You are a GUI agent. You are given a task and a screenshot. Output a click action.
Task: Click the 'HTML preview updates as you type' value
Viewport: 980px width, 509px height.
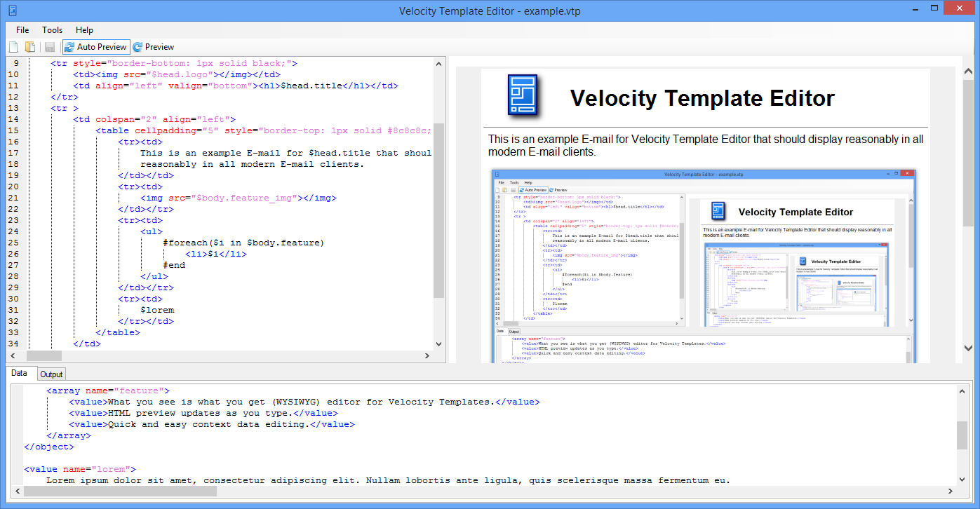(203, 413)
